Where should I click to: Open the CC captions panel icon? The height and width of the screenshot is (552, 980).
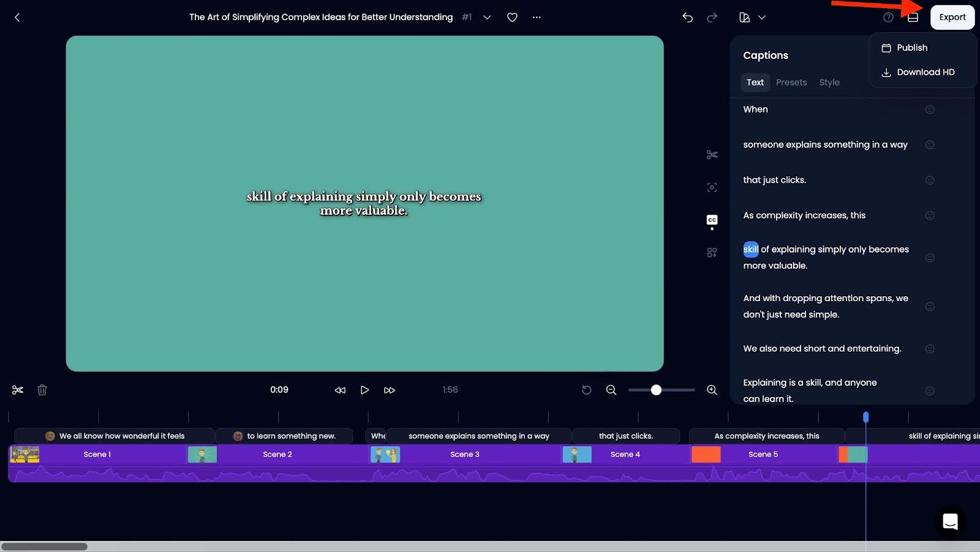point(712,220)
